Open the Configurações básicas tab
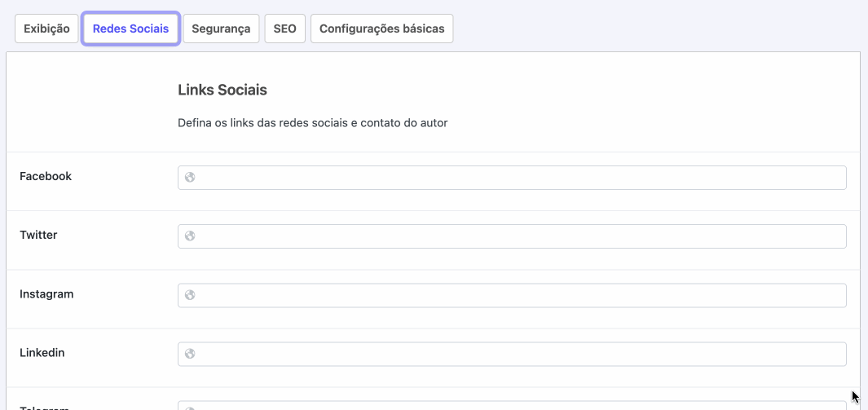868x410 pixels. coord(382,29)
